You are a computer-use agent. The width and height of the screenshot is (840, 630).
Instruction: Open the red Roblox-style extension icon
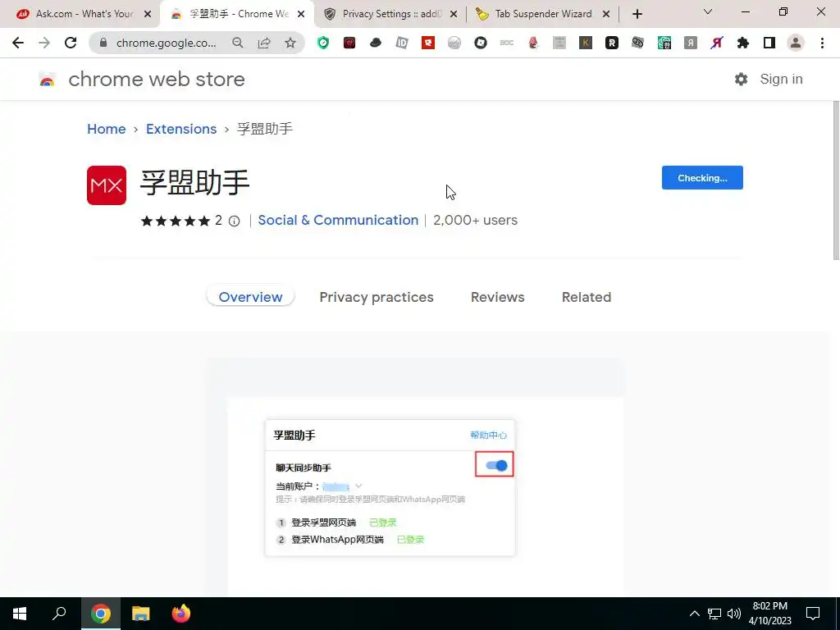click(428, 43)
